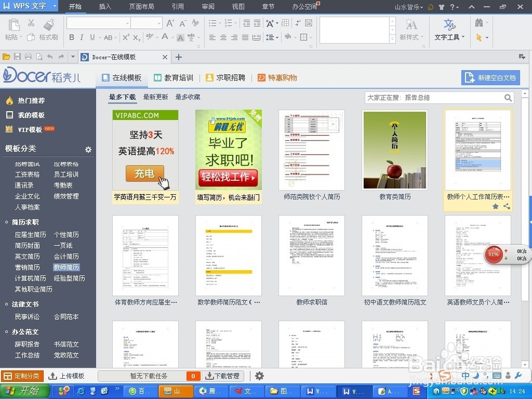Open 下载管理 button
Image resolution: width=532 pixels, height=399 pixels.
click(x=222, y=376)
